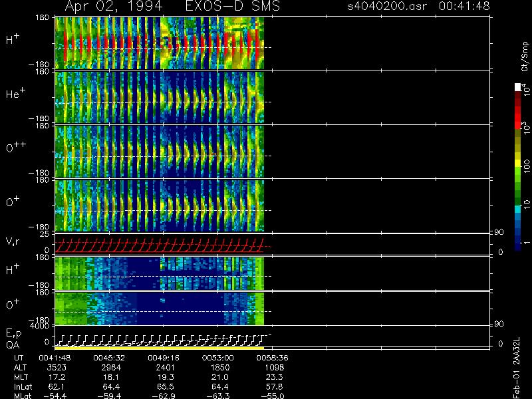Image resolution: width=532 pixels, height=399 pixels.
Task: Click the MLat value "-54.4"
Action: pyautogui.click(x=55, y=396)
